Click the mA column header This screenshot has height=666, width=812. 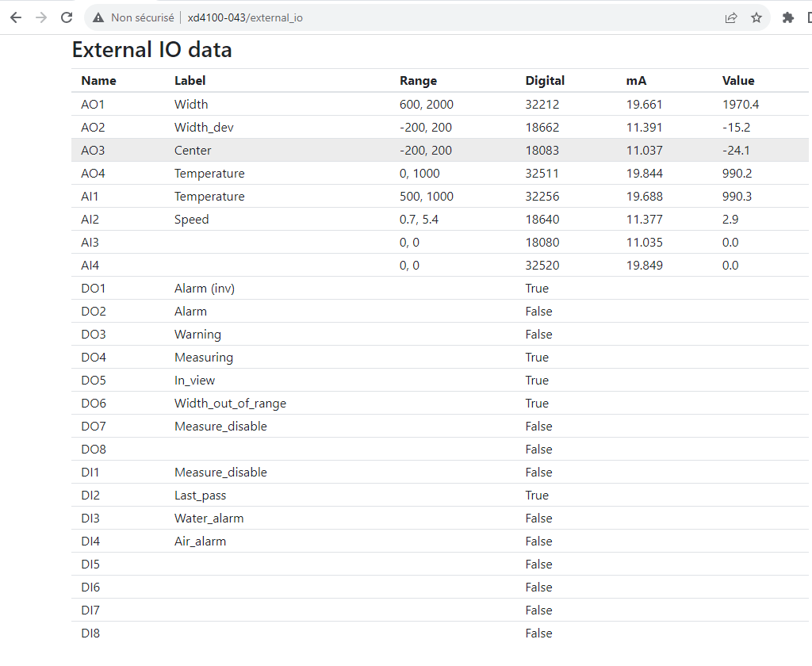point(636,80)
